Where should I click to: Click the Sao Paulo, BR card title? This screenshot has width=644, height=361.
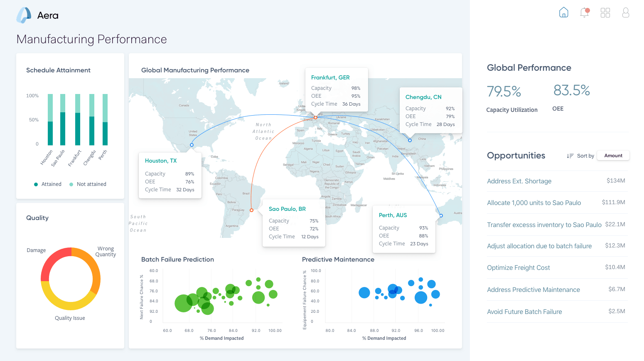pyautogui.click(x=287, y=209)
